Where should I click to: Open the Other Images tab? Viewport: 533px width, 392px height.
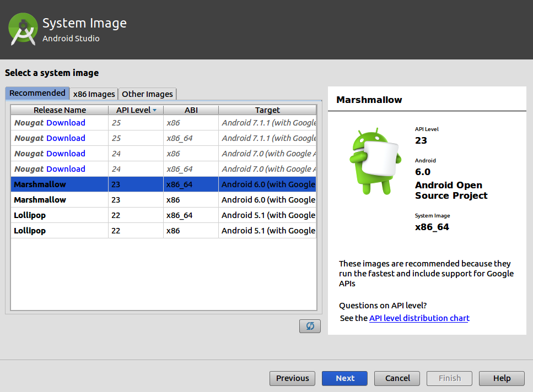point(147,94)
